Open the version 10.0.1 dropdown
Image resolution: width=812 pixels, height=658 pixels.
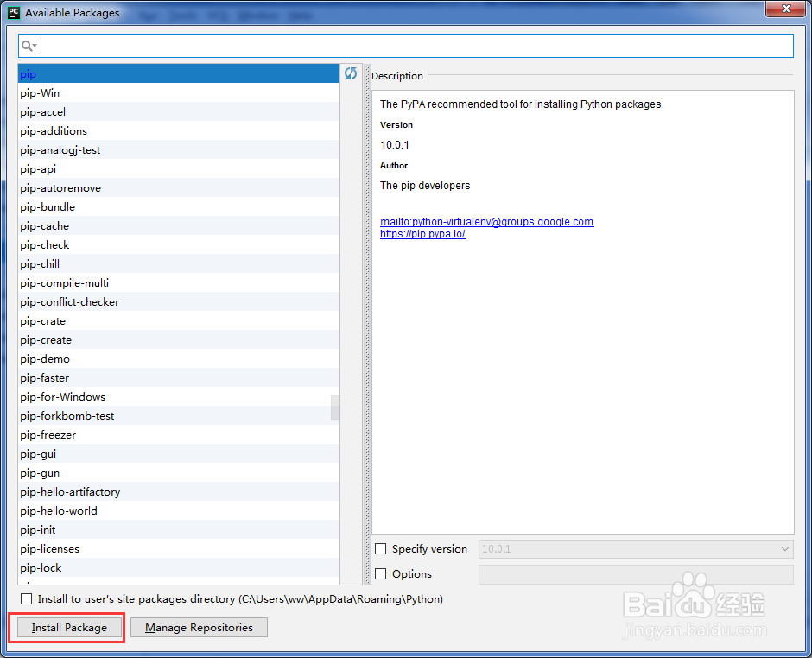tap(636, 548)
